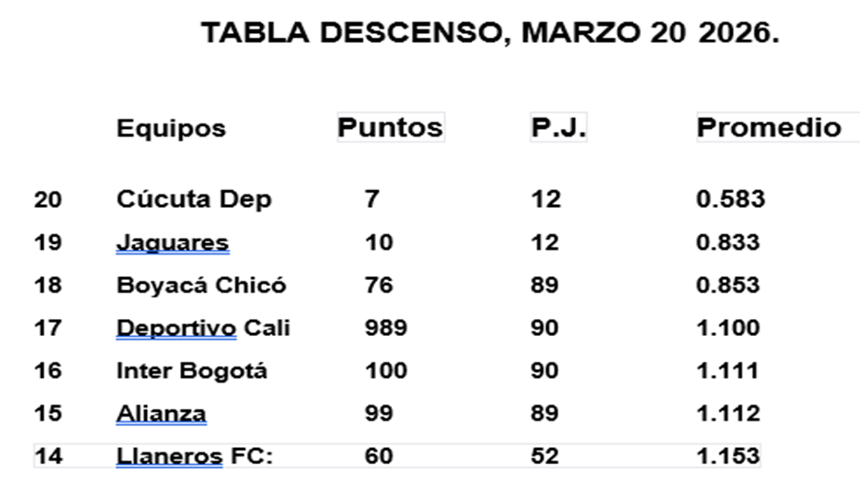Click the title "TABLA DESCENSO, MARZO 20 2026."
Image resolution: width=860 pixels, height=504 pixels.
[490, 33]
